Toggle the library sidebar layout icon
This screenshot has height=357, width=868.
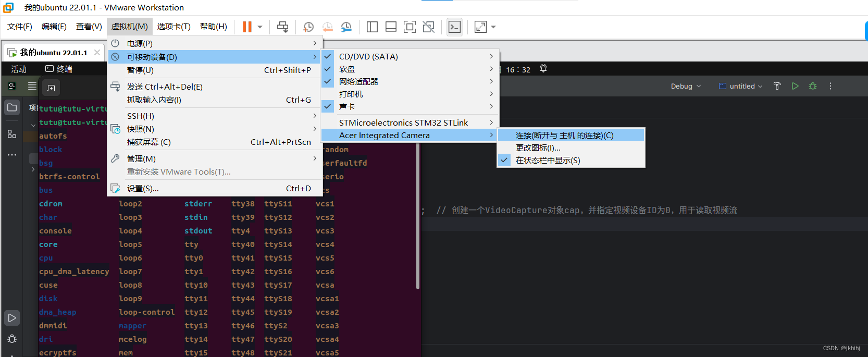[372, 27]
